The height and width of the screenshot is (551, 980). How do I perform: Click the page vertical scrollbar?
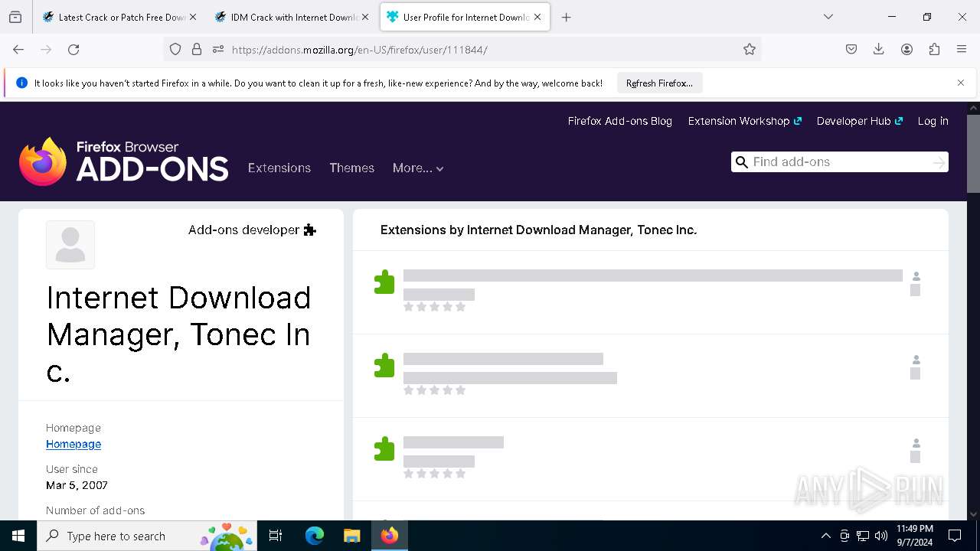(x=973, y=153)
